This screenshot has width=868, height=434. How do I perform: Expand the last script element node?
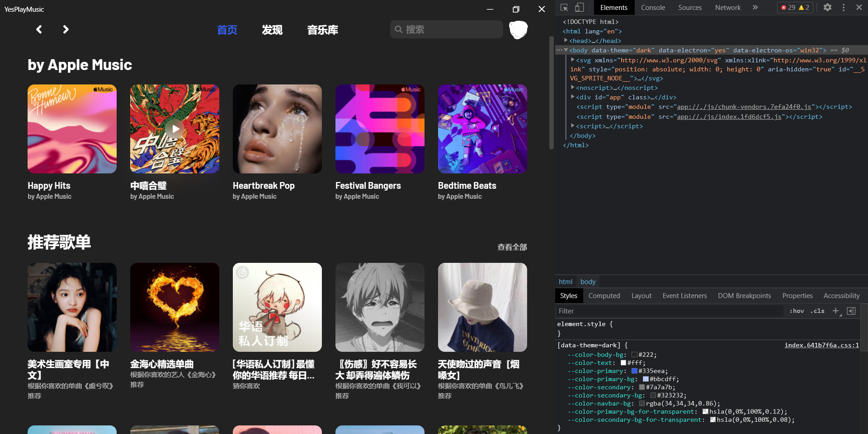coord(573,126)
